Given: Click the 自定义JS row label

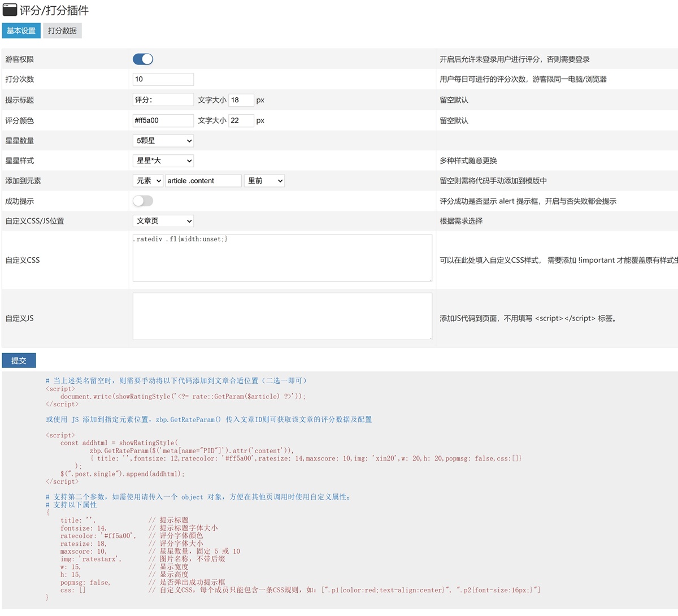Looking at the screenshot, I should pyautogui.click(x=20, y=318).
